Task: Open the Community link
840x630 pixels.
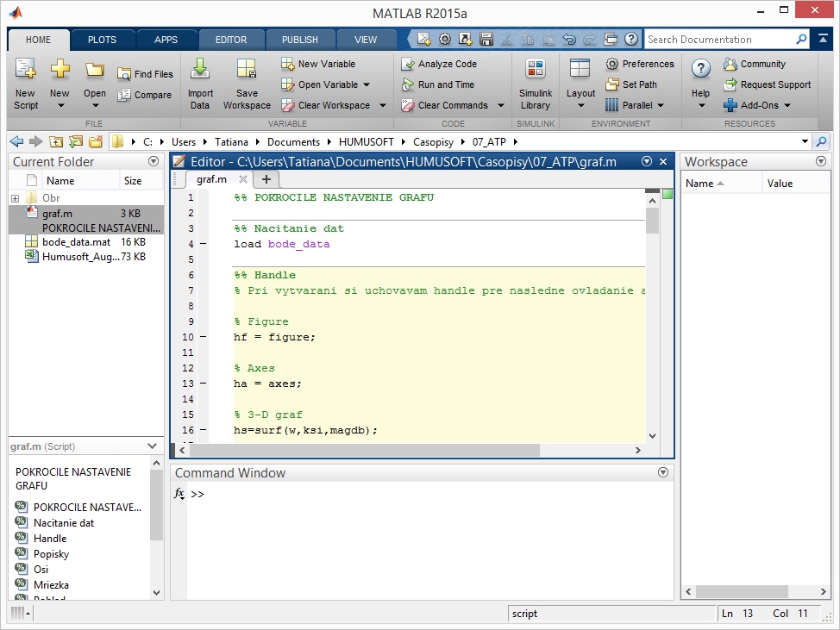Action: pos(755,64)
